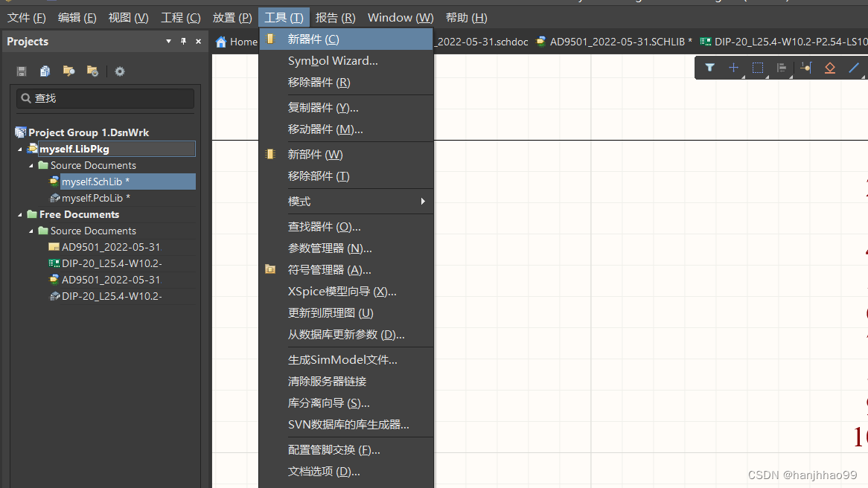
Task: Expand the 模式 submenu arrow
Action: (x=423, y=202)
